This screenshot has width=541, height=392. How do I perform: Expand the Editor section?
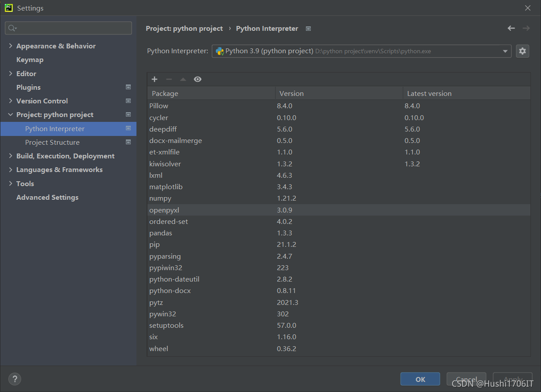coord(11,73)
